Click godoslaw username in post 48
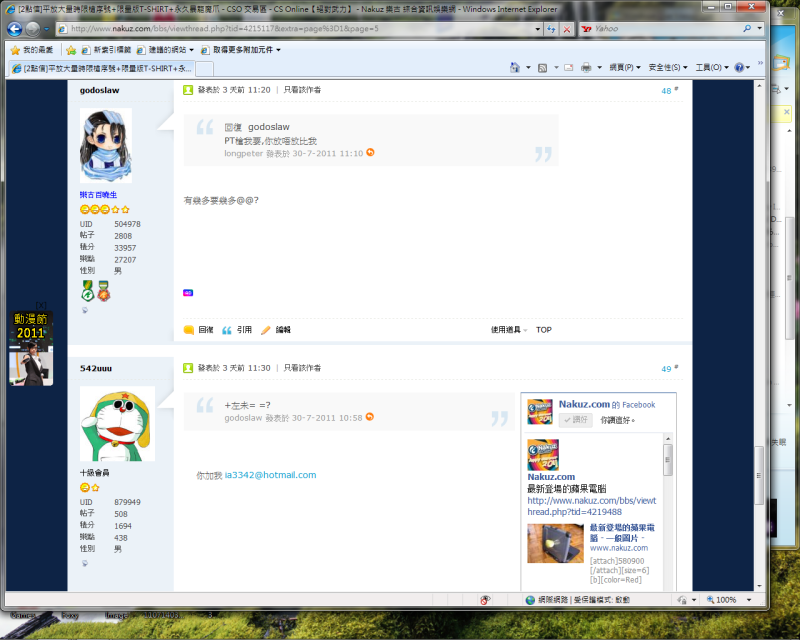Screen dimensions: 800x640 pyautogui.click(x=99, y=90)
